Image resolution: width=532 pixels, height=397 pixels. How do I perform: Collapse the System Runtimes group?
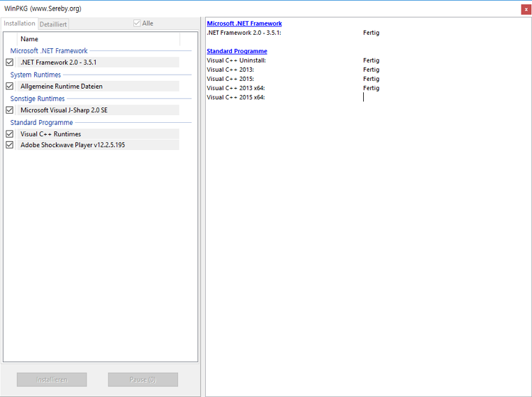(x=35, y=75)
